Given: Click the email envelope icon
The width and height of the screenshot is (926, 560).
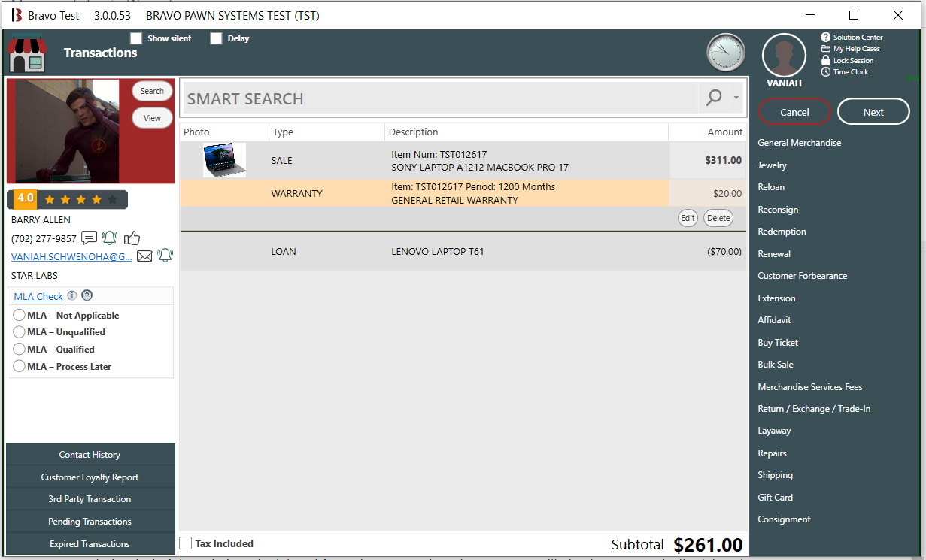Looking at the screenshot, I should pyautogui.click(x=144, y=256).
